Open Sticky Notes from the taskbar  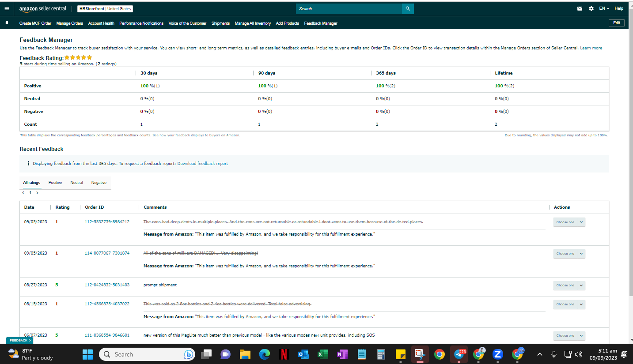[x=401, y=354]
